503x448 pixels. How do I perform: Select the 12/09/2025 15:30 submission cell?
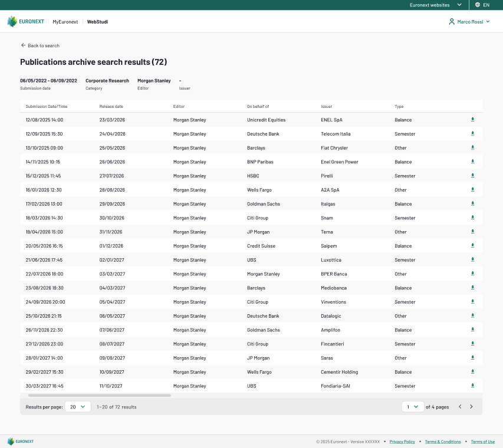coord(44,134)
